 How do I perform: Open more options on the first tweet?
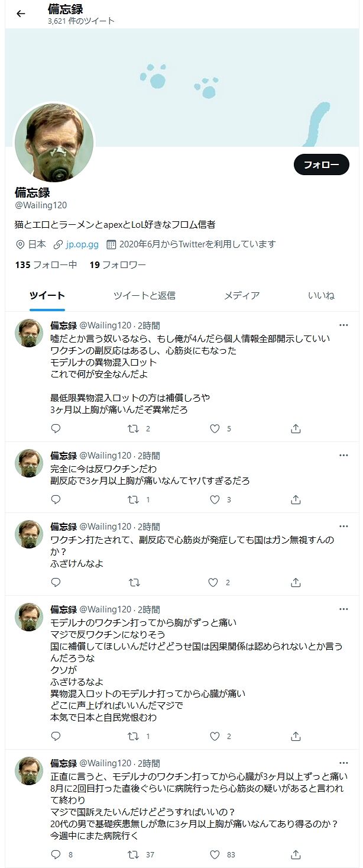343,325
